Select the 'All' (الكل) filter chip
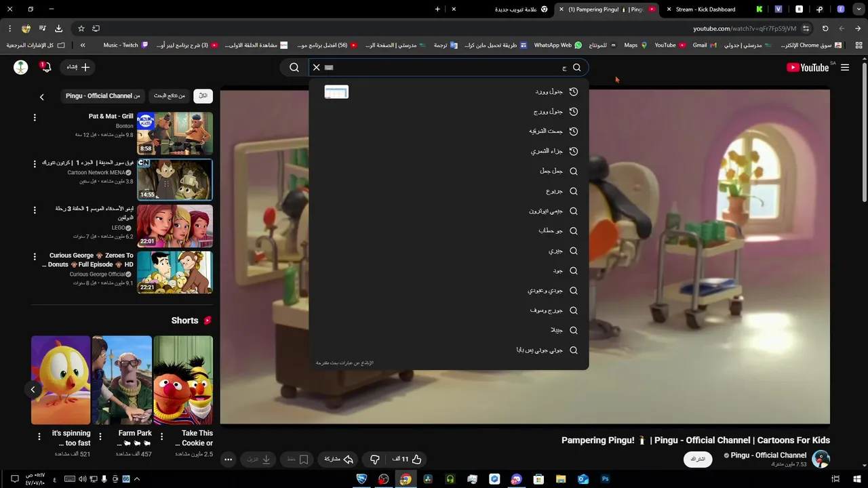Screen dimensions: 868x488 tap(203, 96)
